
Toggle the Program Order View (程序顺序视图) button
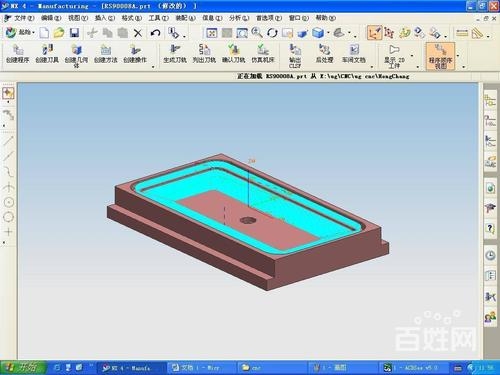(x=440, y=56)
